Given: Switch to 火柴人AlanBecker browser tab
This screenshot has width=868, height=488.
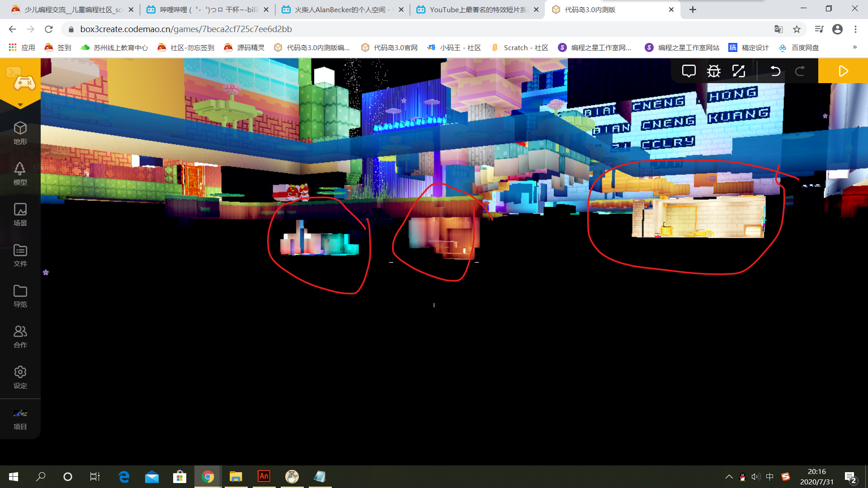Looking at the screenshot, I should click(x=342, y=9).
